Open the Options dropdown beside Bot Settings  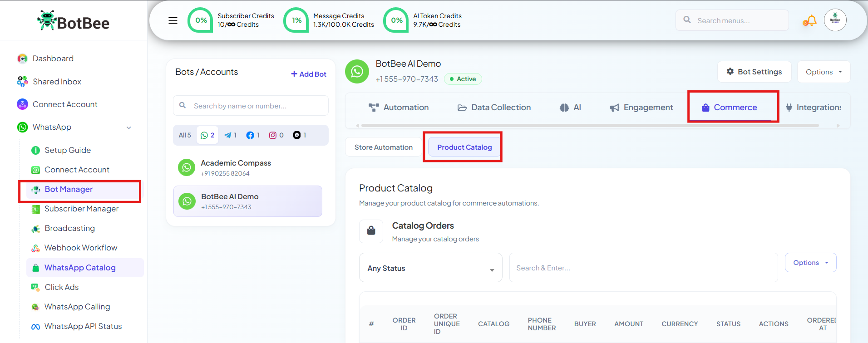(x=824, y=72)
